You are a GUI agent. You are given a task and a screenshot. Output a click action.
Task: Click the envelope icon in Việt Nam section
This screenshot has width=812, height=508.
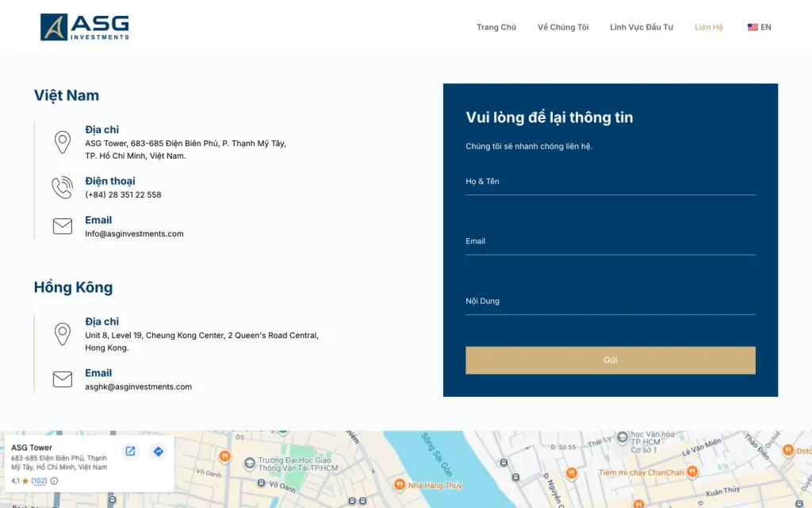click(63, 226)
